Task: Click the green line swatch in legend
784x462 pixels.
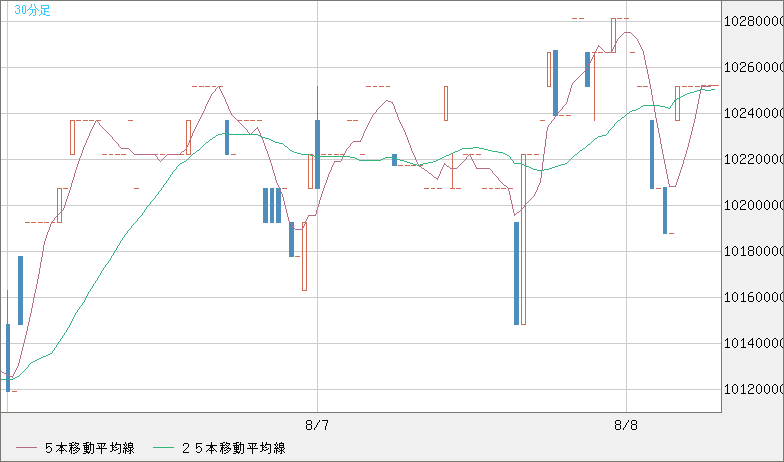Action: [x=164, y=448]
